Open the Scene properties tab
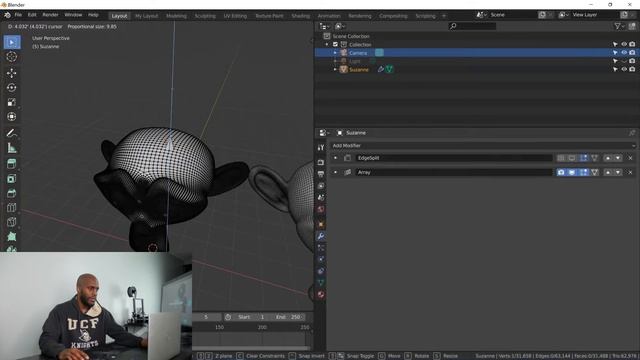The image size is (640, 360). 321,198
